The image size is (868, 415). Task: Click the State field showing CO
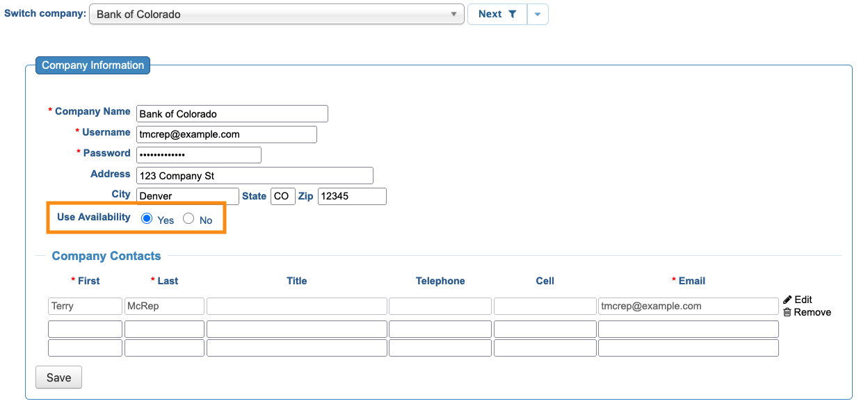click(283, 196)
